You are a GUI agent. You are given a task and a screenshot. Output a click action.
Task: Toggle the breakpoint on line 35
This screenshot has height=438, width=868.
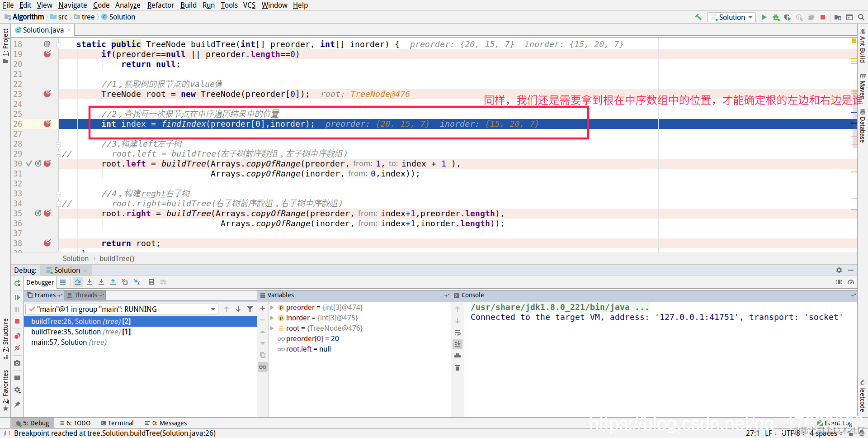[x=47, y=213]
